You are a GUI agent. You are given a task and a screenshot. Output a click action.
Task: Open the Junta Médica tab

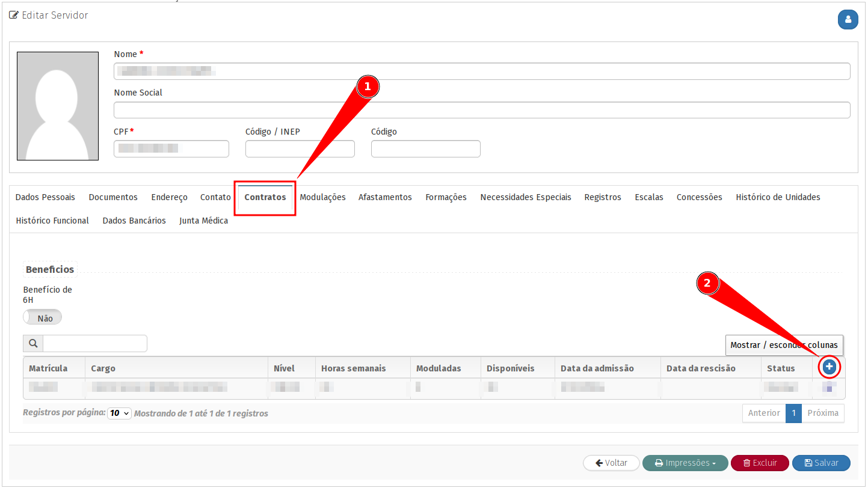tap(203, 221)
